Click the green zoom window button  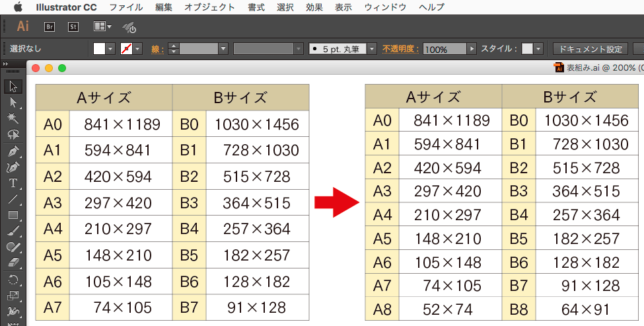62,68
